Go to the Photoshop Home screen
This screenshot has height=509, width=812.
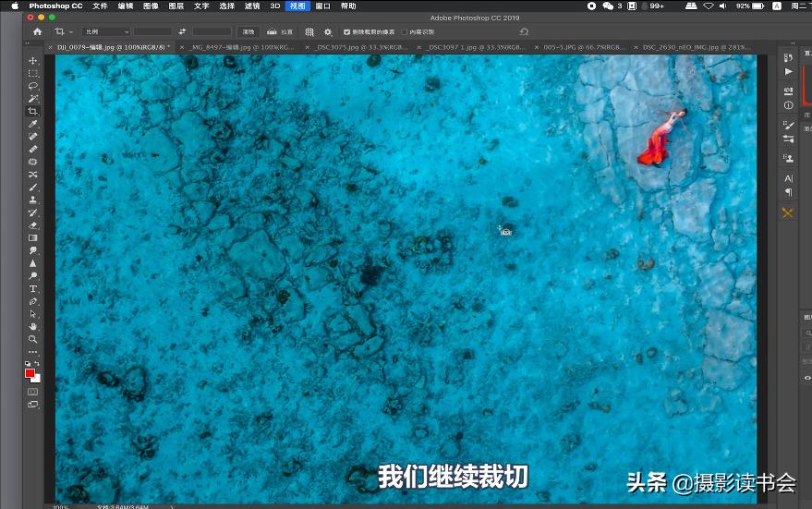37,31
